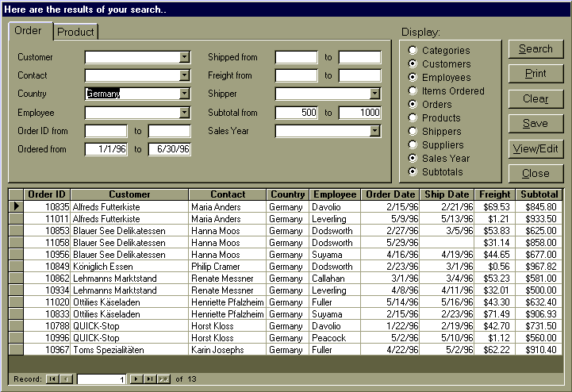Image resolution: width=572 pixels, height=392 pixels.
Task: Select the Categories display option
Action: click(x=413, y=51)
